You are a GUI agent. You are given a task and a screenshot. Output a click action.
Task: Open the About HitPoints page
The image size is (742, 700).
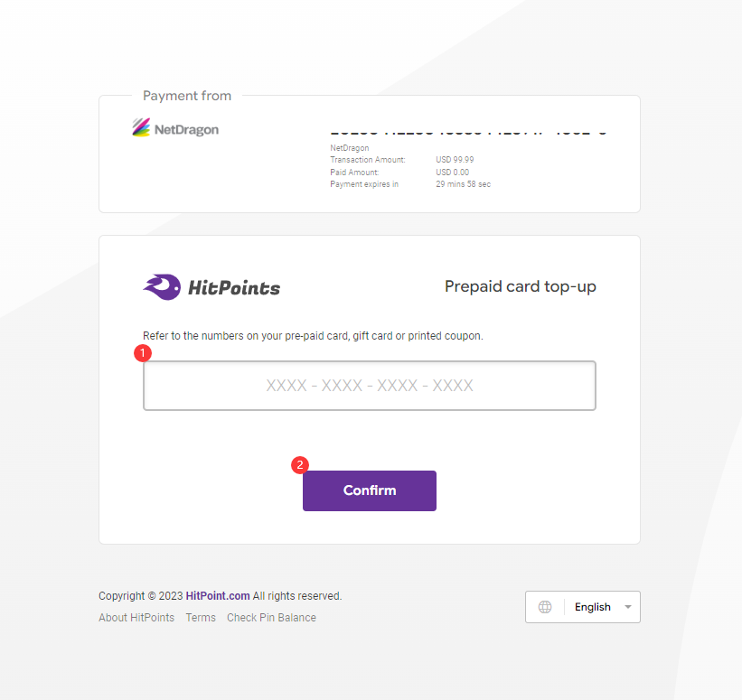click(x=136, y=618)
